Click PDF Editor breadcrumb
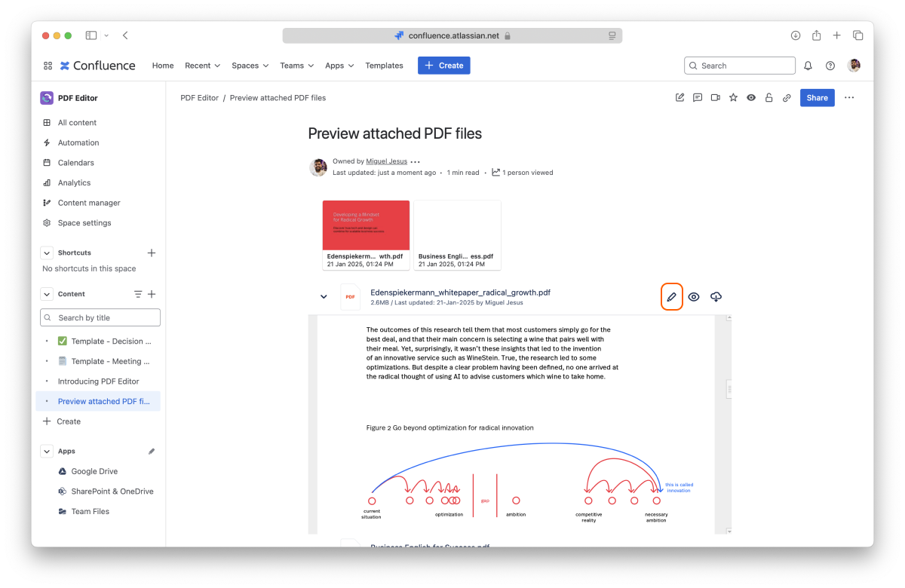Image resolution: width=905 pixels, height=588 pixels. (199, 98)
